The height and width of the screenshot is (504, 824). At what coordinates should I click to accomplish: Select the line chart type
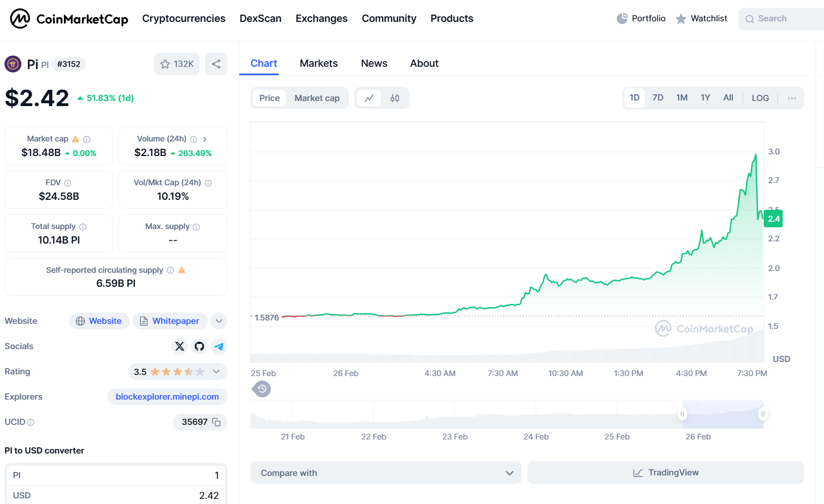pyautogui.click(x=369, y=98)
